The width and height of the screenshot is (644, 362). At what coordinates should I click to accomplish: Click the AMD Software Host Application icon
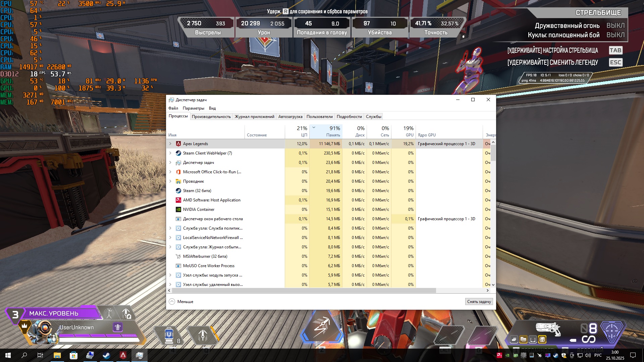tap(178, 200)
